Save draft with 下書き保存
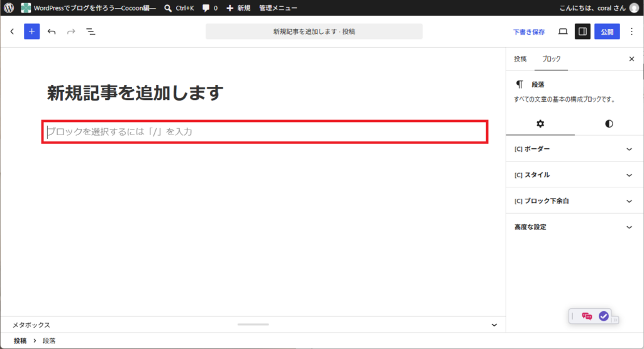The height and width of the screenshot is (349, 644). tap(529, 32)
